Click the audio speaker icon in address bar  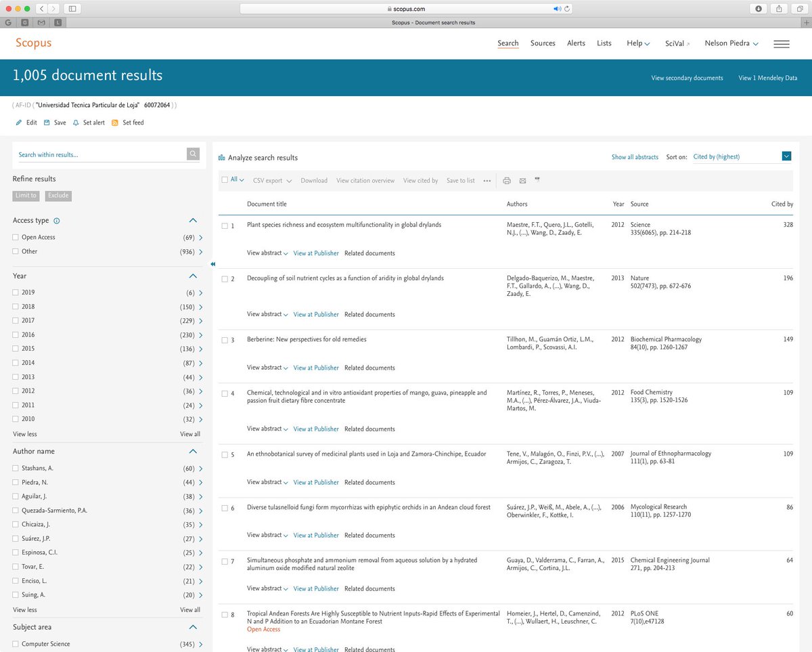pos(557,9)
